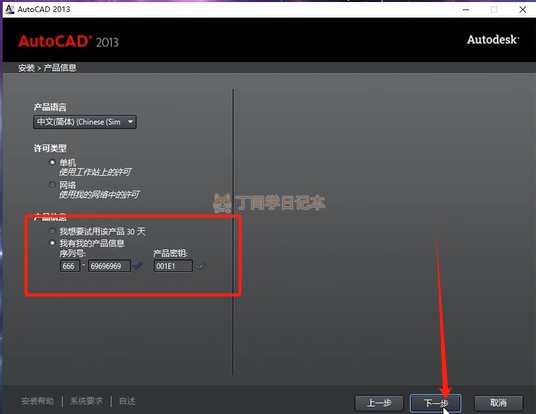536x414 pixels.
Task: Click the 产品语言 label
Action: coord(50,107)
